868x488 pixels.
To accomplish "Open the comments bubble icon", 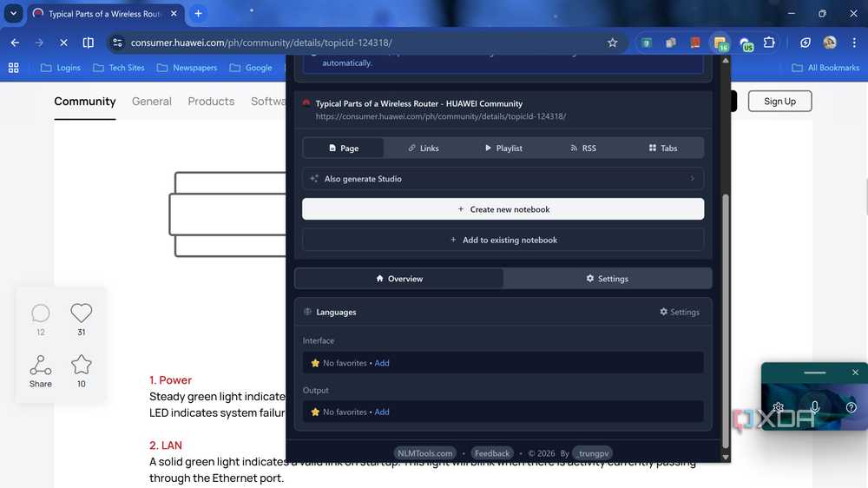I will point(41,313).
